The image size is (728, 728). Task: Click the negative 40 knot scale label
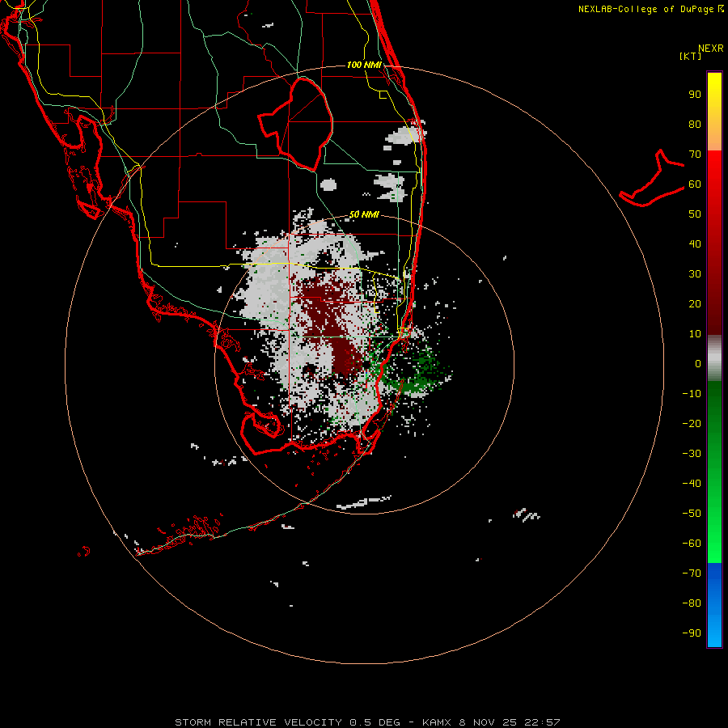point(692,484)
